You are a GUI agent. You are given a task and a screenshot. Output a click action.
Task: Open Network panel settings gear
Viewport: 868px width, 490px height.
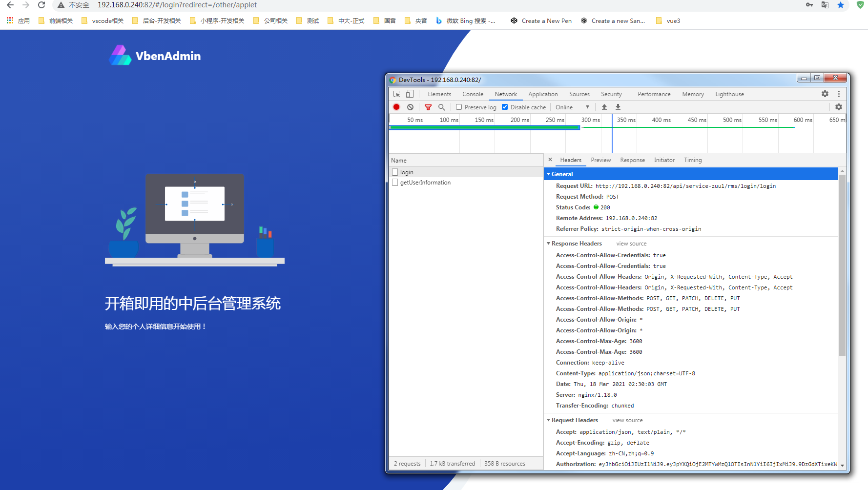coord(839,107)
